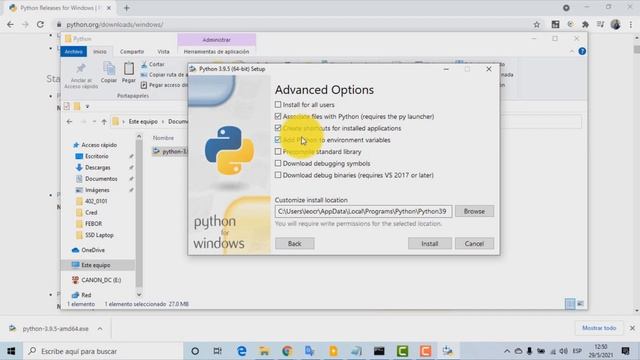Toggle Create shortcuts for installed applications checkbox
The width and height of the screenshot is (640, 360).
coord(278,128)
